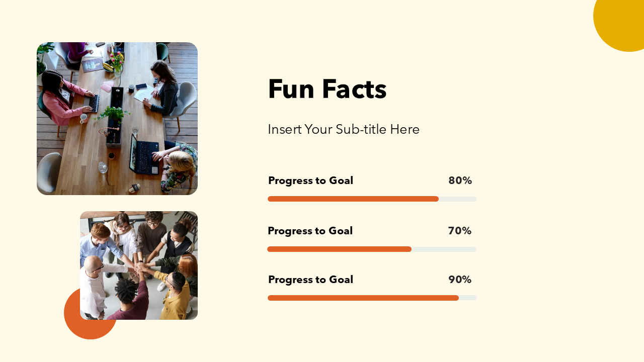Viewport: 644px width, 362px height.
Task: Click the "Insert Your Sub-title Here" subtitle
Action: coord(344,129)
